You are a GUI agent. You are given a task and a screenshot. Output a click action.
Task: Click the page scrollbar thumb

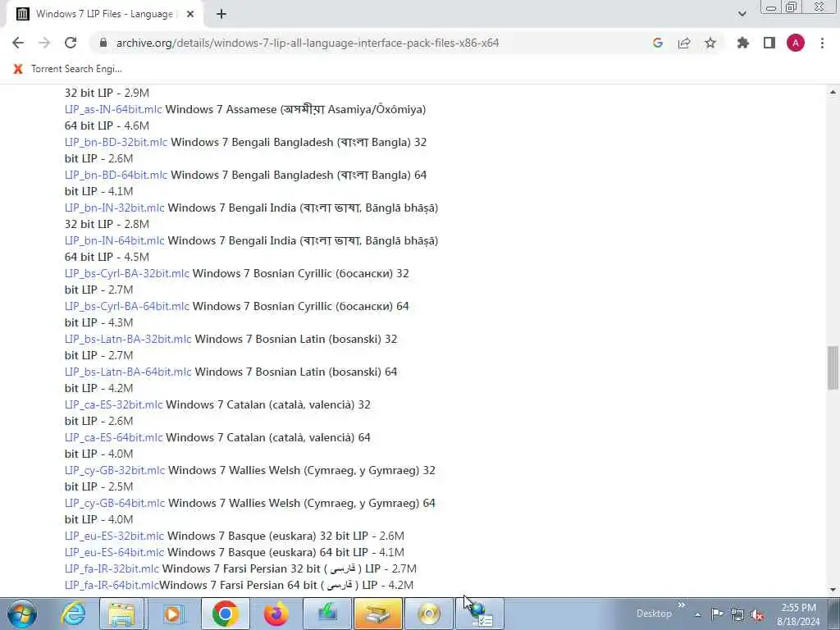tap(833, 368)
